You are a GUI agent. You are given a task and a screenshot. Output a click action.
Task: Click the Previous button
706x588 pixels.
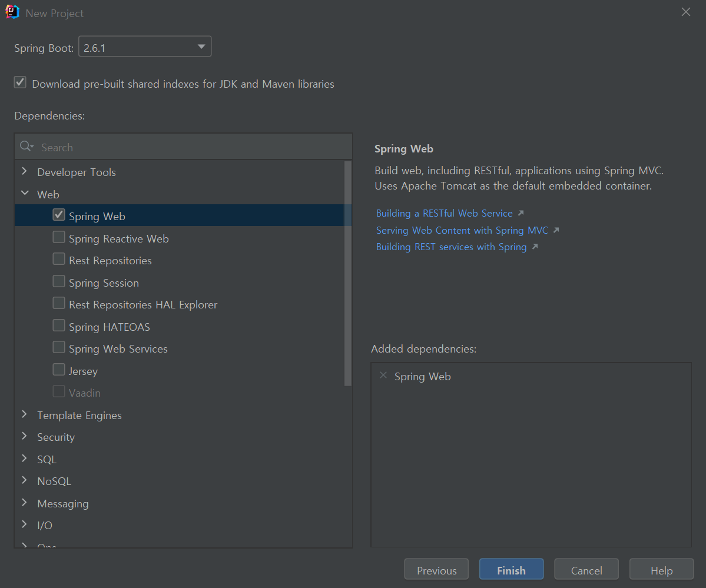click(x=436, y=570)
